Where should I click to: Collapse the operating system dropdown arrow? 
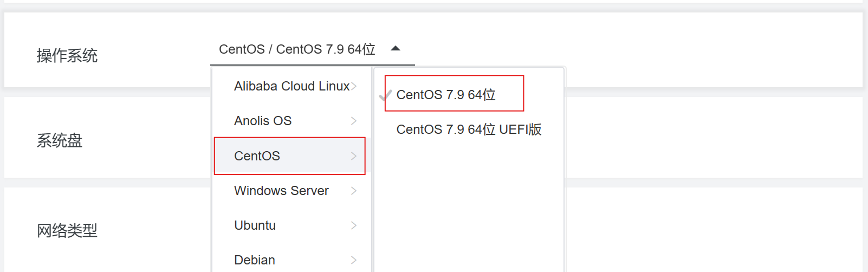pyautogui.click(x=396, y=49)
